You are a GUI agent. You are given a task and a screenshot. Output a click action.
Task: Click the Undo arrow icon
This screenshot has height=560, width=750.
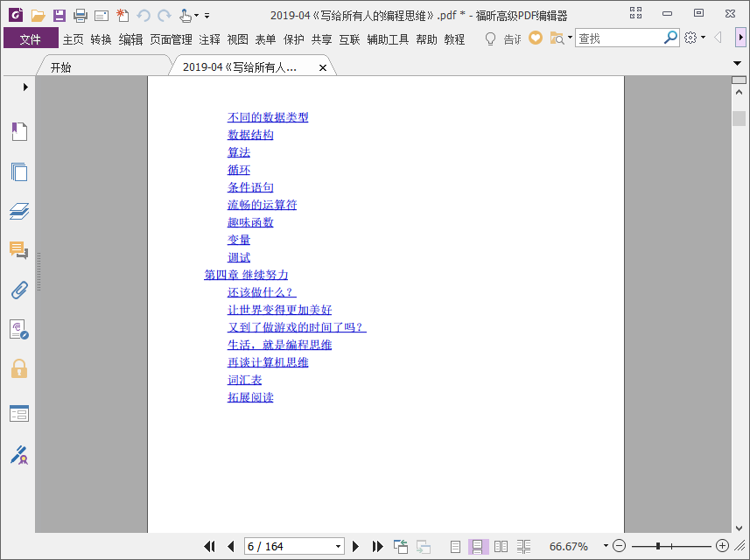coord(144,16)
